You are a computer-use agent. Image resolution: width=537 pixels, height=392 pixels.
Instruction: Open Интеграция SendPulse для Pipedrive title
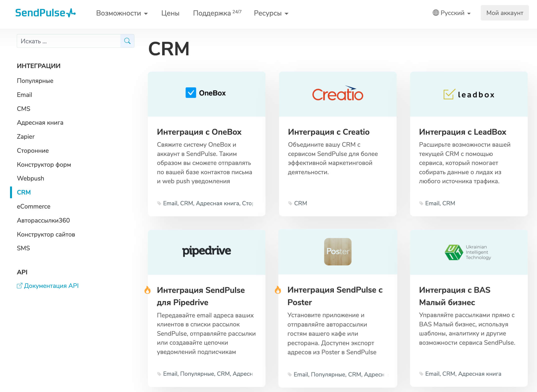201,296
